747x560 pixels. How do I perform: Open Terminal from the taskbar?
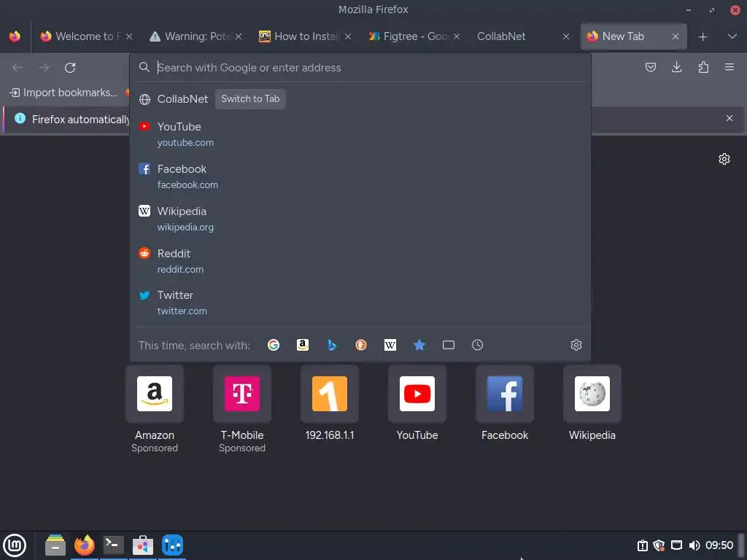point(113,545)
